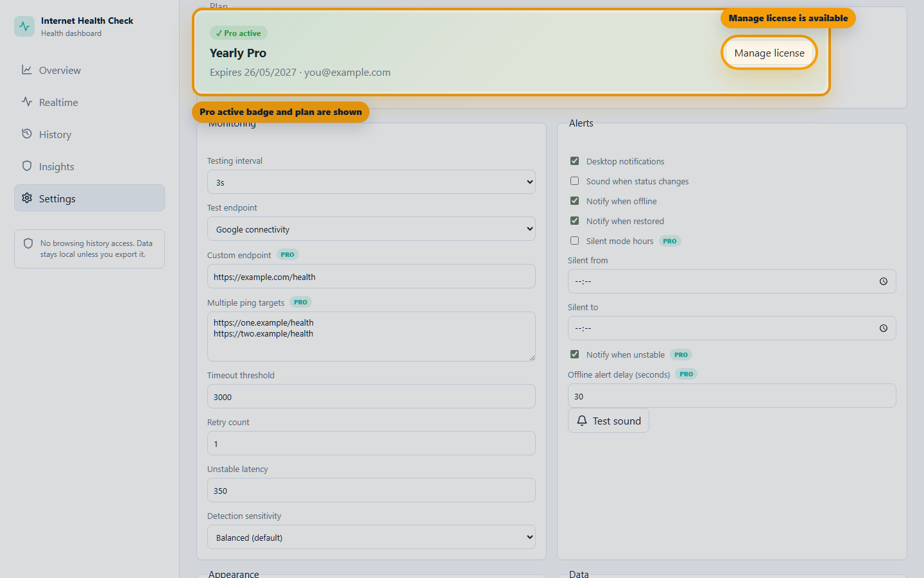Image resolution: width=924 pixels, height=578 pixels.
Task: Click the Retry count field
Action: 372,443
